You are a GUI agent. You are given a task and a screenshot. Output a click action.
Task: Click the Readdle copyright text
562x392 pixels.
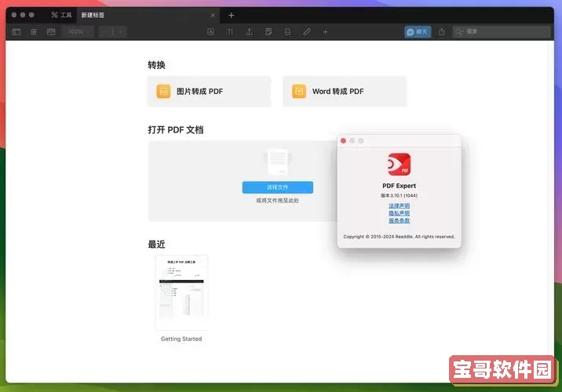[x=399, y=237]
